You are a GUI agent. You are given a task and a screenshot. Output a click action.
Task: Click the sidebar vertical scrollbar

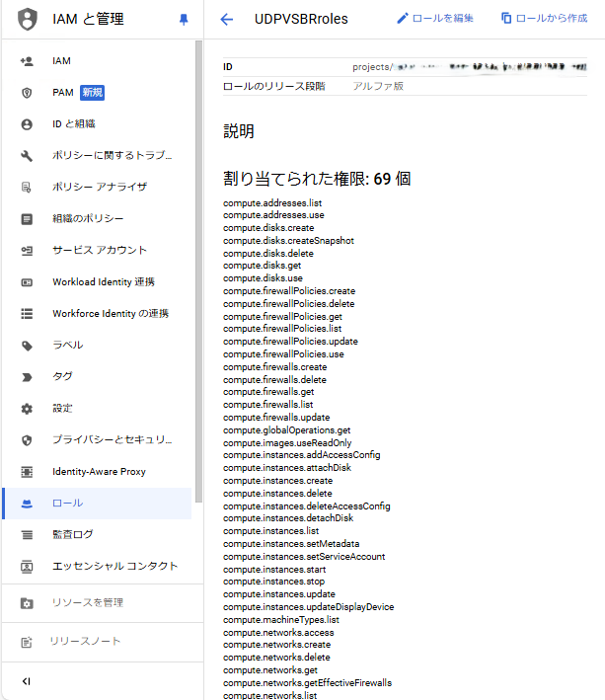coord(198,272)
